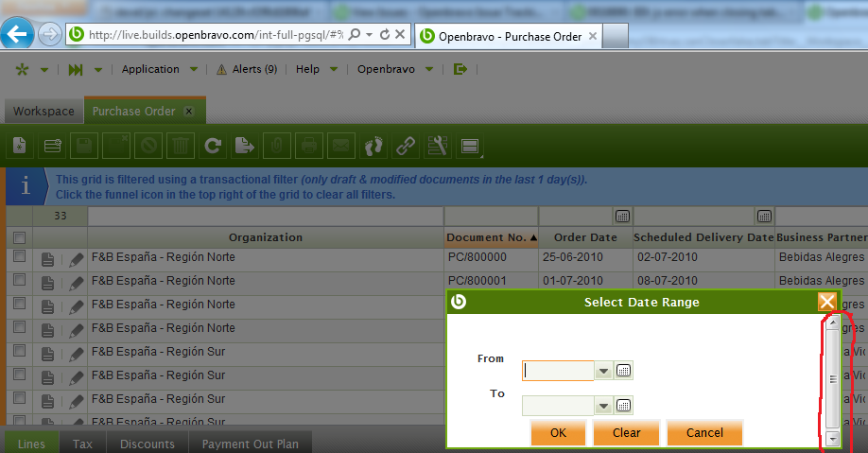Expand the Application menu dropdown arrow
The height and width of the screenshot is (453, 868).
tap(194, 69)
